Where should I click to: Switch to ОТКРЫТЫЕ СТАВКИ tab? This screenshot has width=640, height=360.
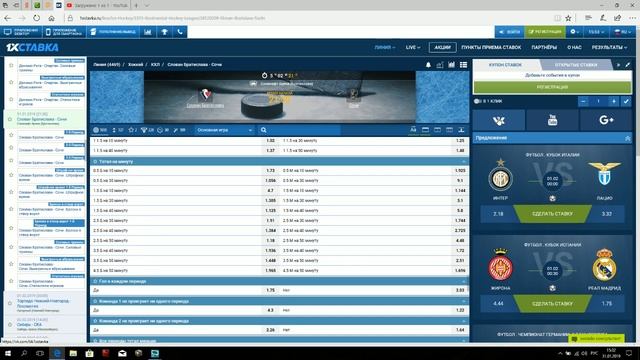coord(576,65)
